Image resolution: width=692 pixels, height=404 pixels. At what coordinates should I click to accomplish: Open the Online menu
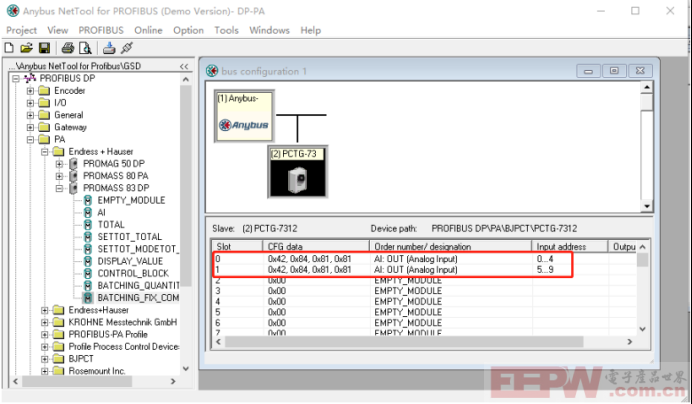[148, 30]
